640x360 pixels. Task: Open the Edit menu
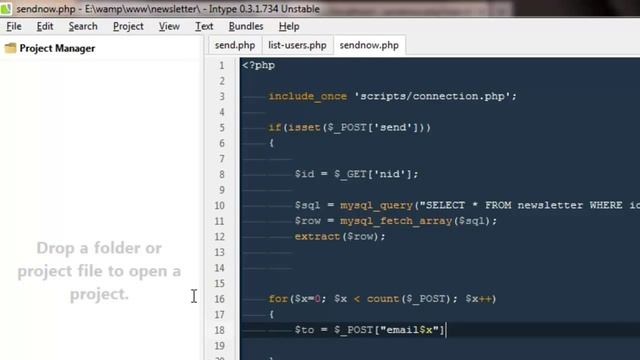click(x=45, y=27)
